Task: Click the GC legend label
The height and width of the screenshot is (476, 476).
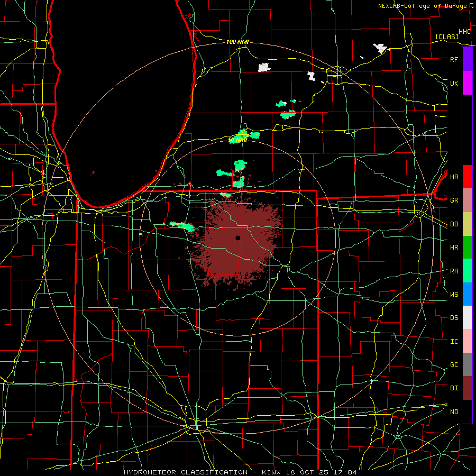Action: pos(454,364)
